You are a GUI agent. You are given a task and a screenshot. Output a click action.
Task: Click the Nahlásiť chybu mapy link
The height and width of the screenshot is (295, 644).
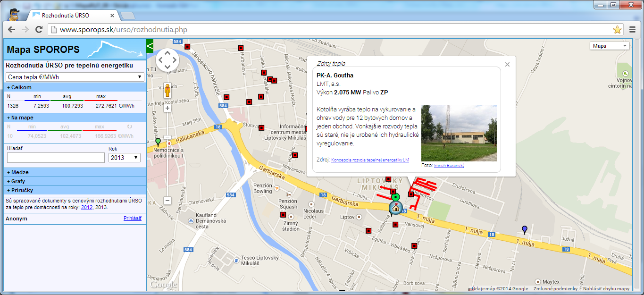coord(606,289)
